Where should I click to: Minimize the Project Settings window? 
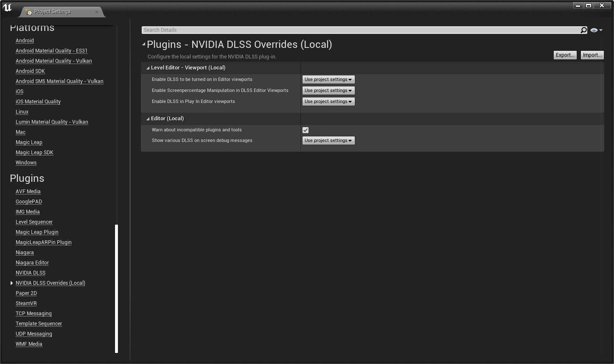[578, 6]
